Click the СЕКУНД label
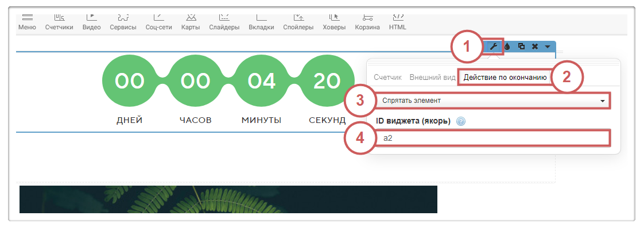Screen dimensions: 644x227 (327, 121)
